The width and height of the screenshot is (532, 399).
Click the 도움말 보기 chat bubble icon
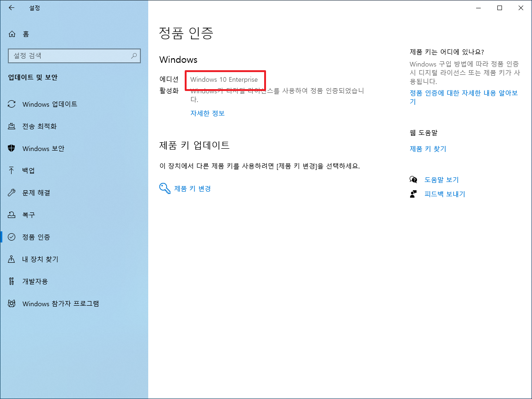pyautogui.click(x=413, y=180)
